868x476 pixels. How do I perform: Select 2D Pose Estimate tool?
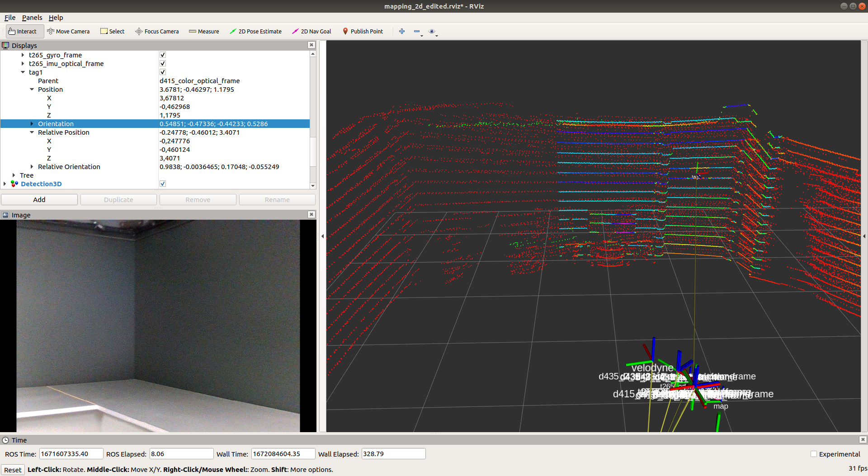(x=255, y=31)
